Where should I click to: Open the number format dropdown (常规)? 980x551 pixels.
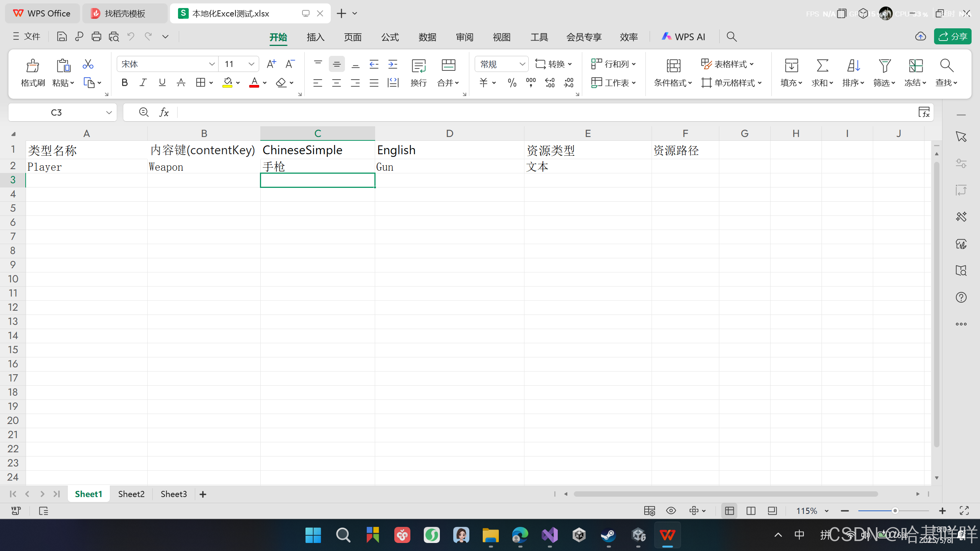[x=522, y=64]
